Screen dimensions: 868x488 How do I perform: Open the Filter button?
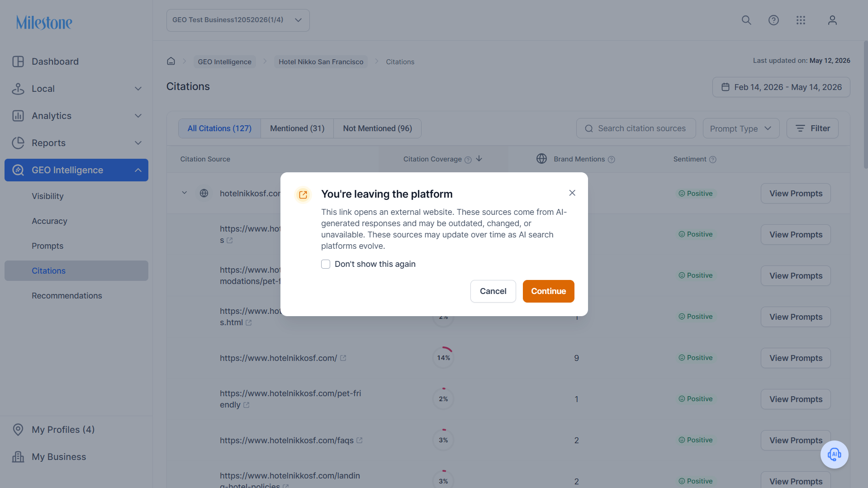point(812,128)
